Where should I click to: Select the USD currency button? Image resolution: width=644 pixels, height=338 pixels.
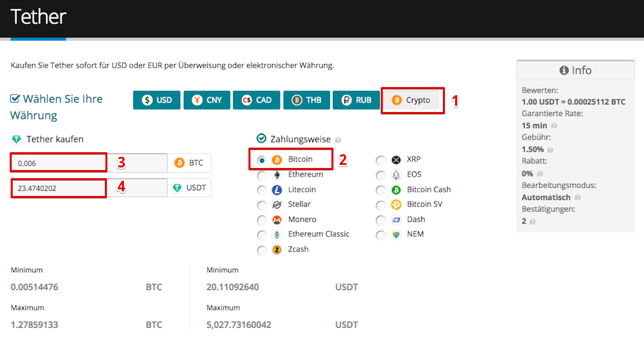tap(157, 100)
